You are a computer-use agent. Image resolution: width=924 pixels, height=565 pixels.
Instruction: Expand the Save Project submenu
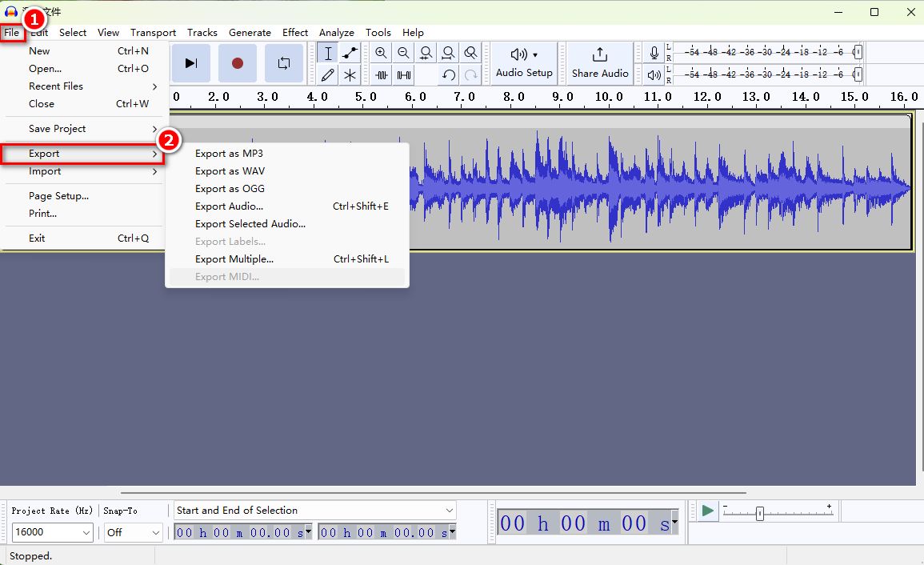(83, 129)
